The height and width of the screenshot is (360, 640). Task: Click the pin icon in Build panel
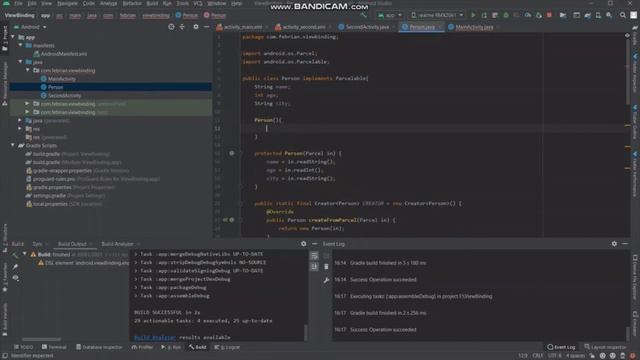click(16, 267)
